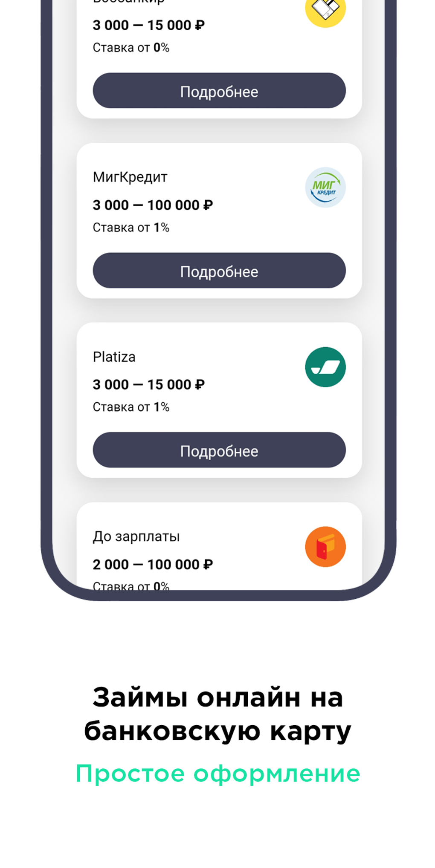The width and height of the screenshot is (435, 868).
Task: Tap the 2 000 — 100 000 ₽ amount
Action: point(153,565)
